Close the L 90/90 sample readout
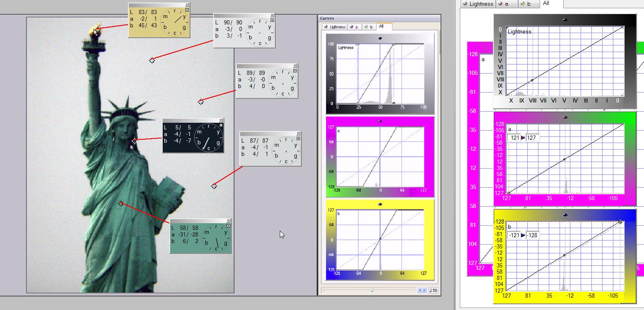Viewport: 644px width, 310px height. 272,15
